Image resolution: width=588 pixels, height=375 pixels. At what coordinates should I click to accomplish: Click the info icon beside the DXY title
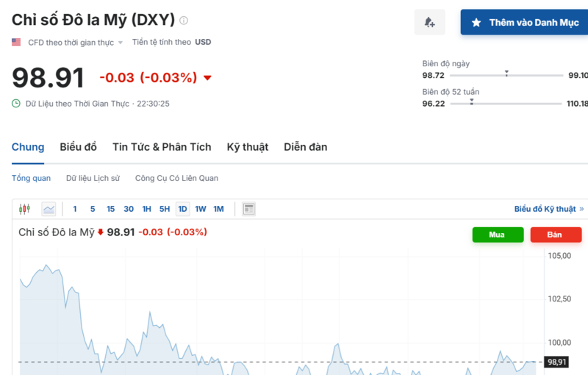click(x=184, y=21)
